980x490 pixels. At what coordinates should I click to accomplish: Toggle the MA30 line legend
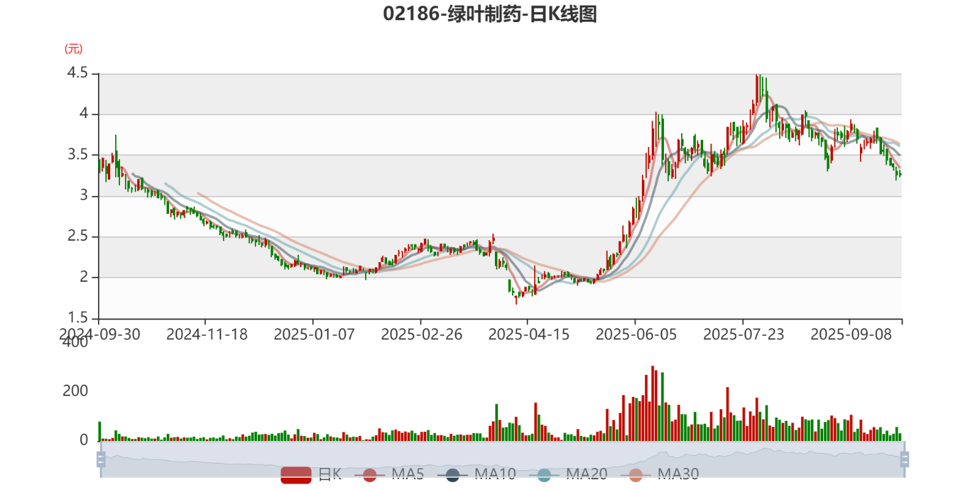click(x=660, y=474)
